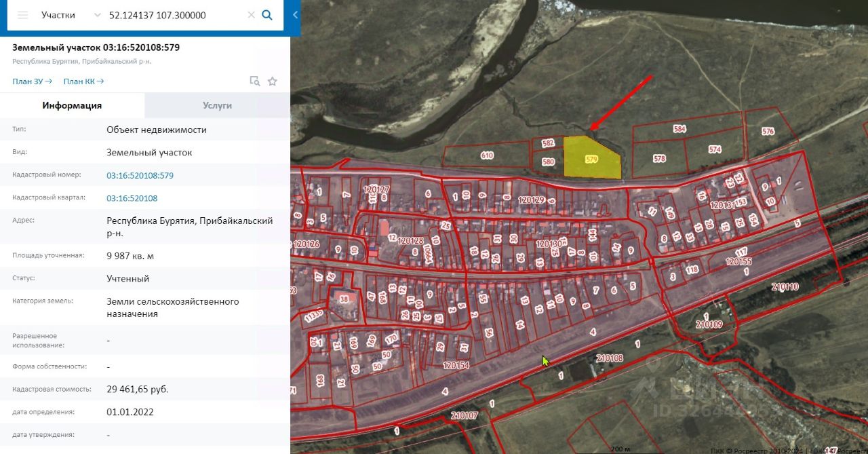Click quarter label 120130 on map

coord(549,244)
